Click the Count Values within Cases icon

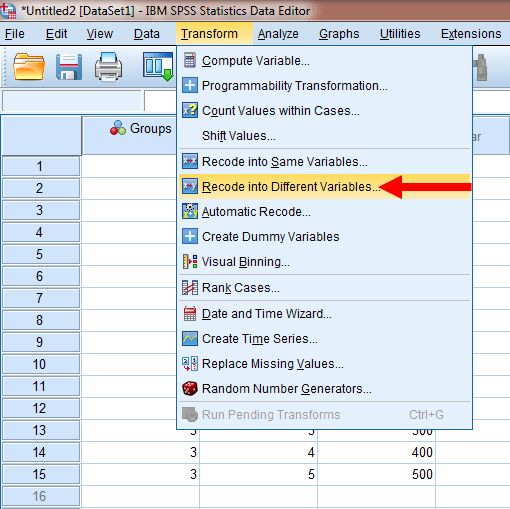[x=190, y=110]
